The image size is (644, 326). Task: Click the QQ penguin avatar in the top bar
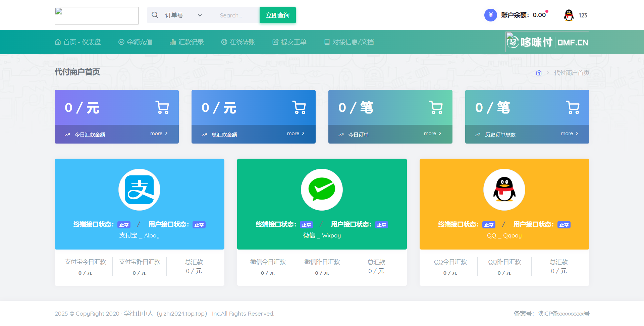coord(569,15)
